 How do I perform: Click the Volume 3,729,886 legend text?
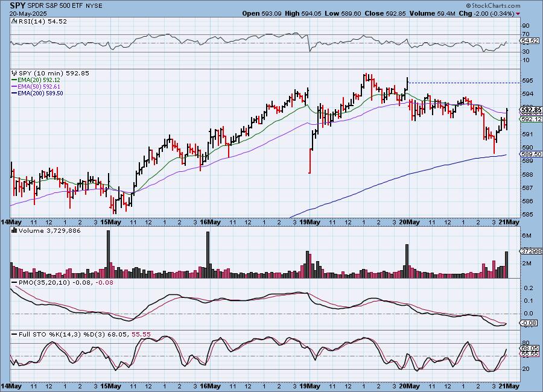point(49,230)
